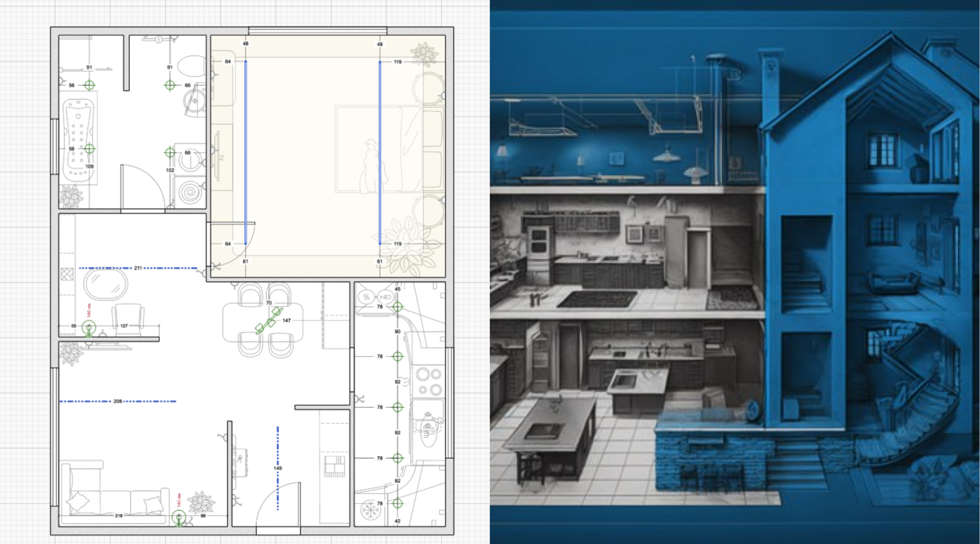Click the dimension label 211
This screenshot has height=544, width=980.
point(138,268)
